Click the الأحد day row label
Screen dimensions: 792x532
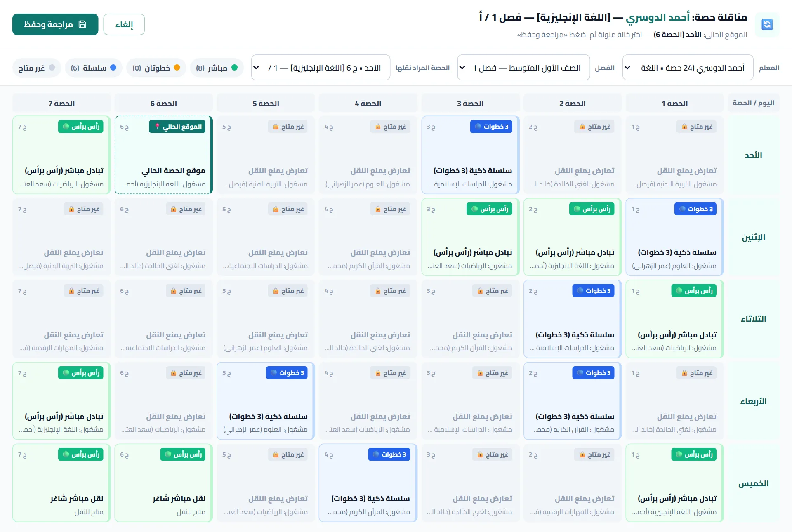tap(753, 155)
